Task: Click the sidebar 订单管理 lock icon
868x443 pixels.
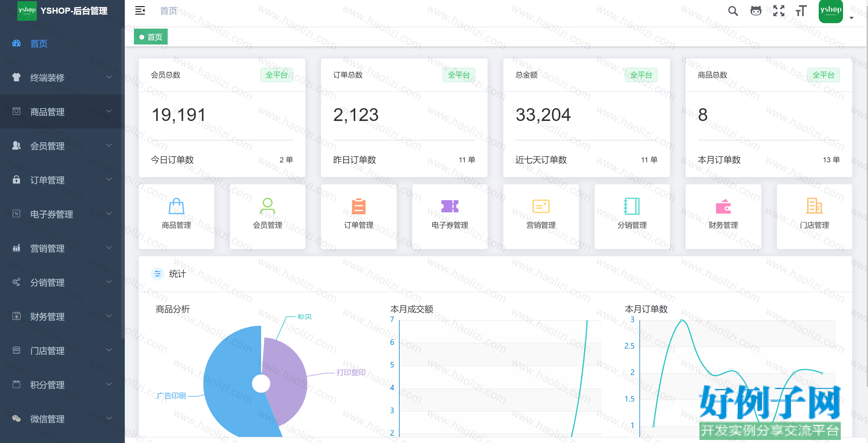Action: [16, 179]
